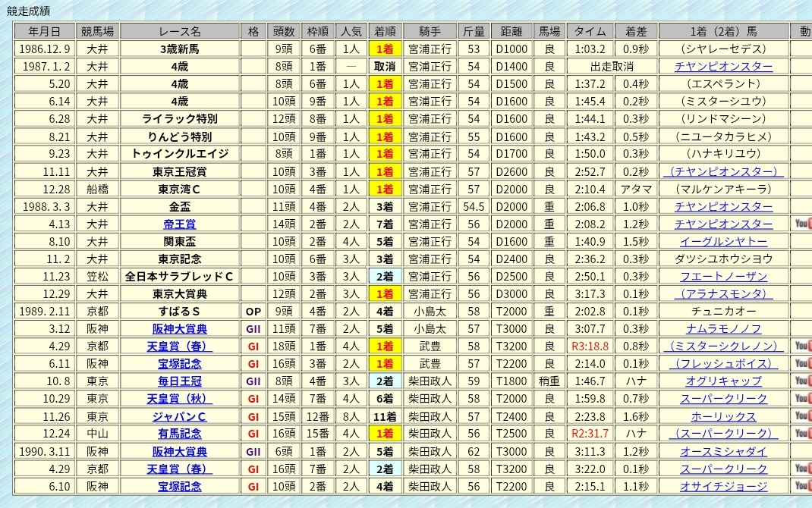Image resolution: width=812 pixels, height=508 pixels.
Task: Open YouTube video for 帝王賞 race row
Action: click(x=803, y=224)
